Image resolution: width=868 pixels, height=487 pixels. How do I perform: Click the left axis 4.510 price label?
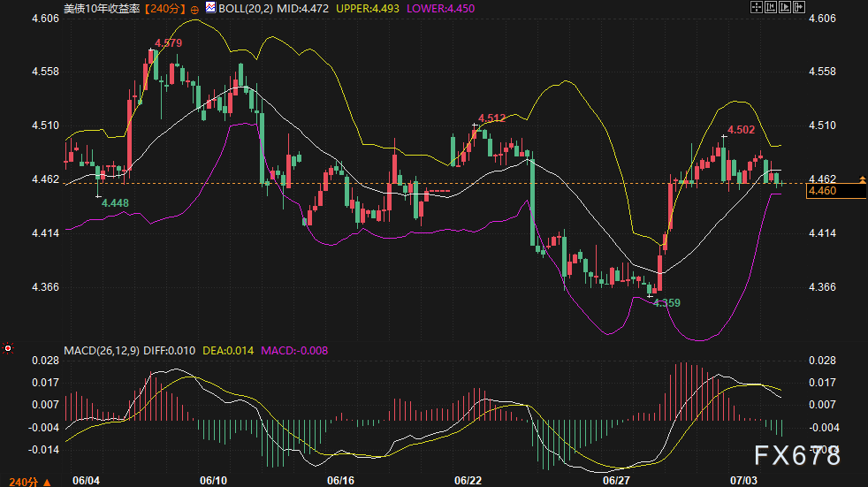[45, 126]
